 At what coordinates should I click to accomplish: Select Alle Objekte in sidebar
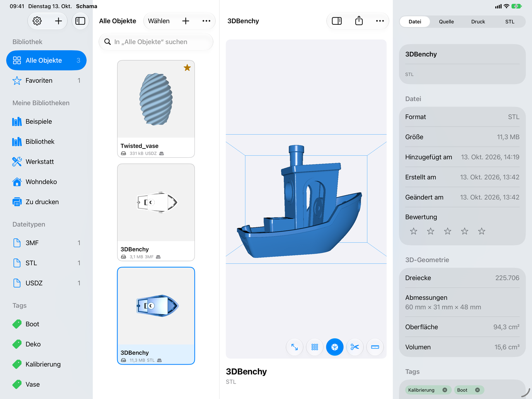tap(46, 60)
